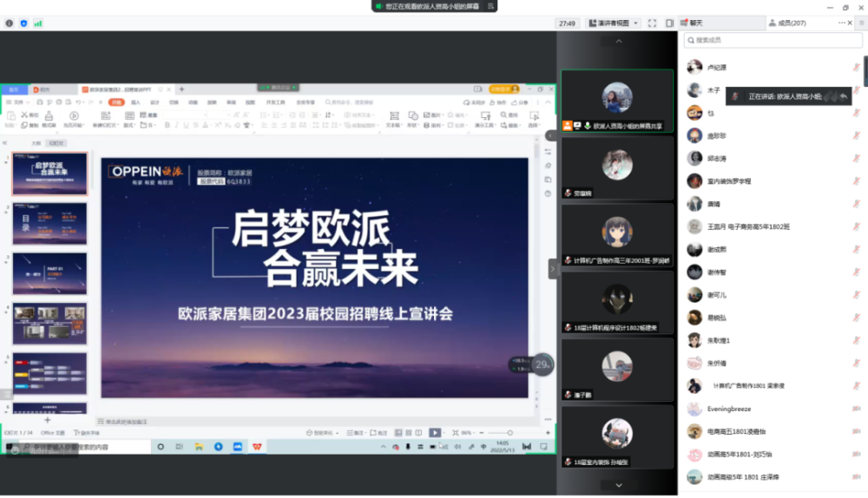The height and width of the screenshot is (498, 868).
Task: Select slide 3 PART 01 thumbnail
Action: click(49, 274)
